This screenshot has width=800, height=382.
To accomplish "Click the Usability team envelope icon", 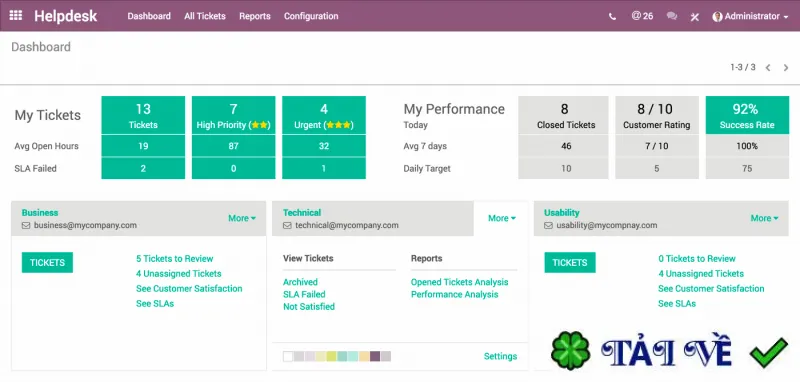I will click(x=548, y=225).
